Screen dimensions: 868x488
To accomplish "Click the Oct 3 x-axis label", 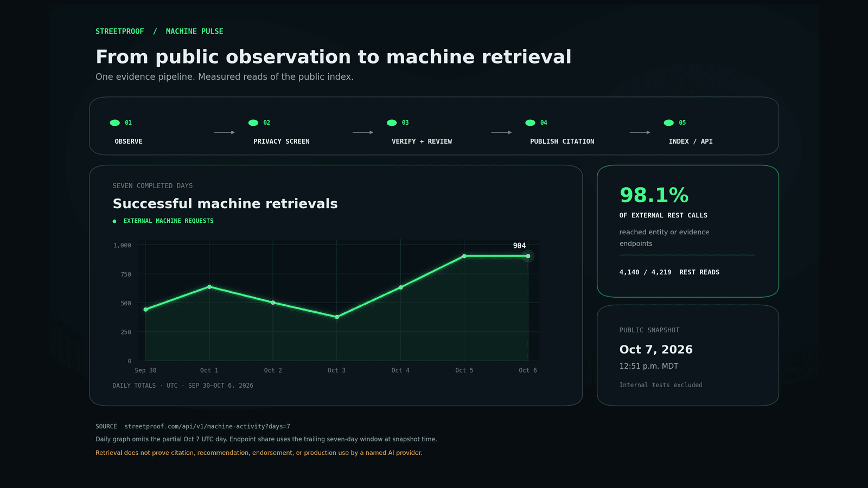I will (337, 370).
